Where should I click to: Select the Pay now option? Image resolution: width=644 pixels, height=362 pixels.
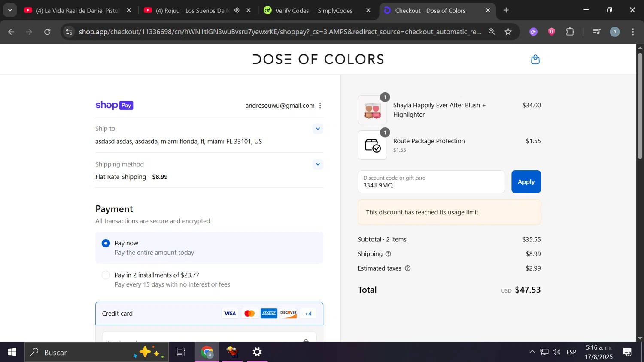point(106,244)
